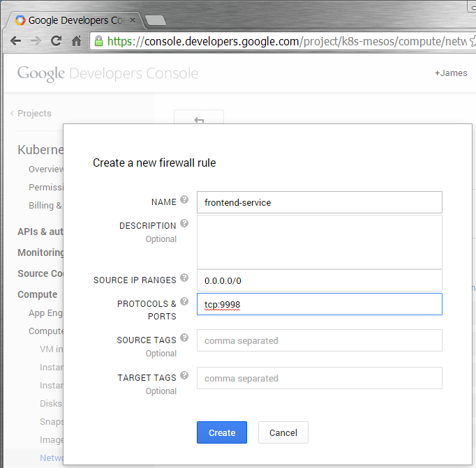
Task: Select the SOURCE IP RANGES input
Action: click(319, 280)
